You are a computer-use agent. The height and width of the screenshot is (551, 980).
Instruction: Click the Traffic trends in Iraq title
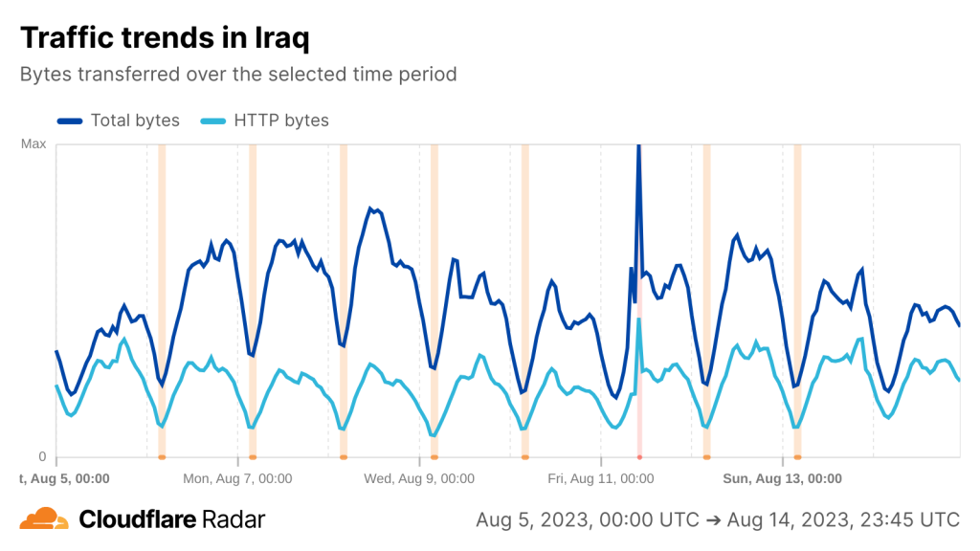(165, 38)
